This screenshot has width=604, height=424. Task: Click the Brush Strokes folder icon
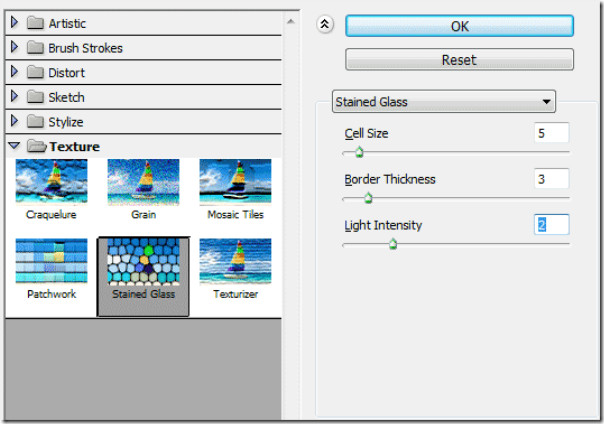[35, 48]
